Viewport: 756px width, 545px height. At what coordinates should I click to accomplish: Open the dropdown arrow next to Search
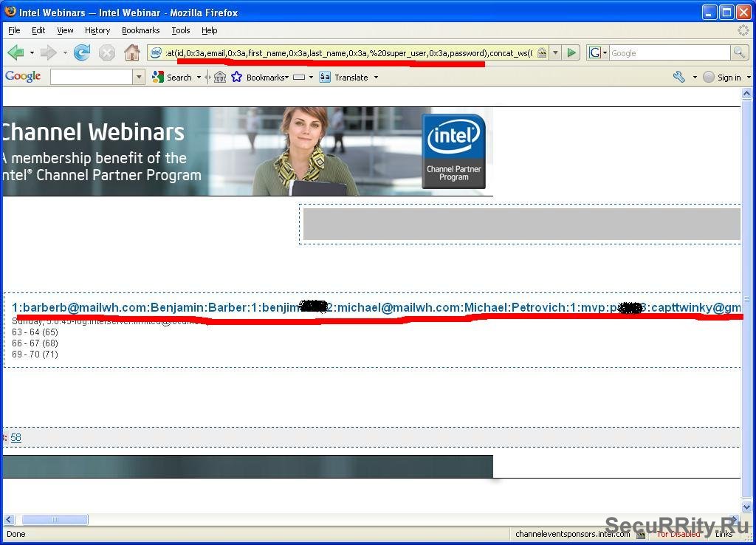click(199, 77)
